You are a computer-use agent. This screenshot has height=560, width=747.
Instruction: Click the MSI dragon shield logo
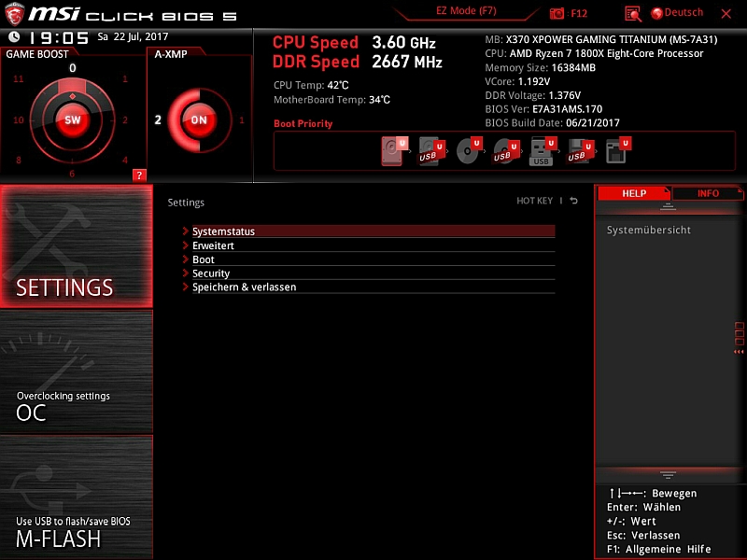[14, 14]
